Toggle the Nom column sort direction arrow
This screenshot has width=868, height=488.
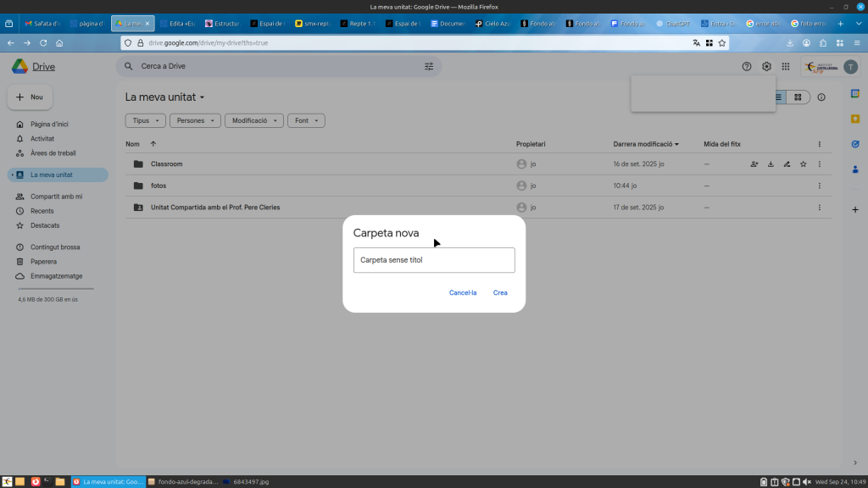coord(153,144)
